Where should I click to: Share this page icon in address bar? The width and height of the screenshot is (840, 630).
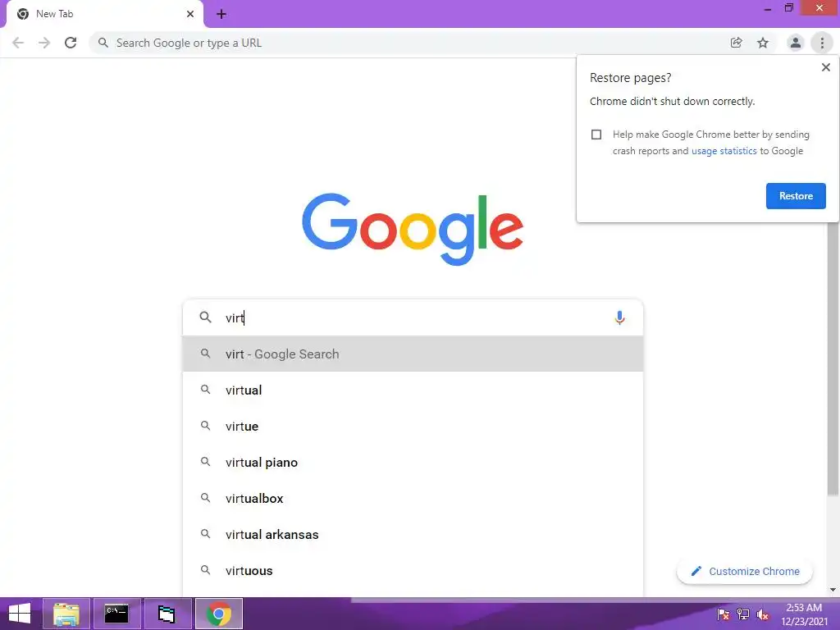click(x=736, y=43)
